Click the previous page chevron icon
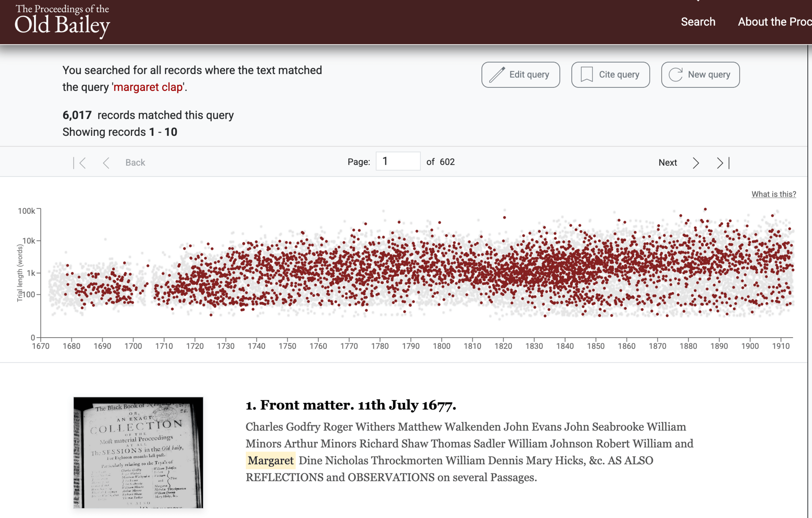 point(106,163)
